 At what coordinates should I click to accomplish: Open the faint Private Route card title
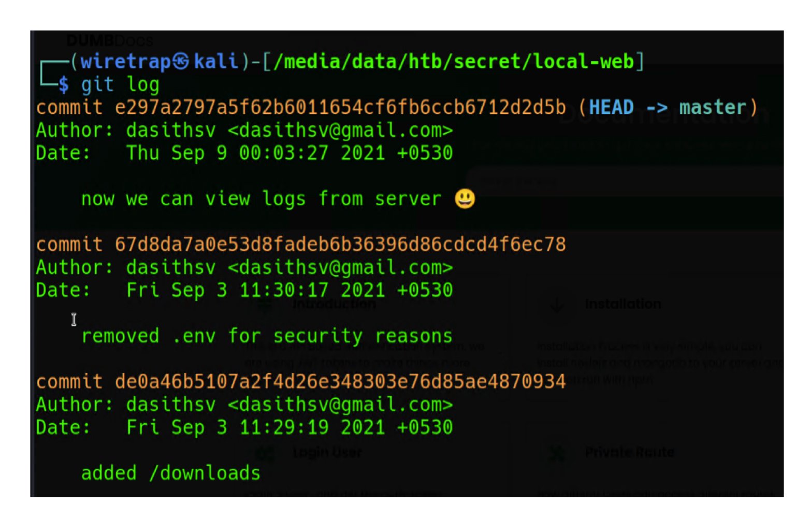click(x=629, y=452)
